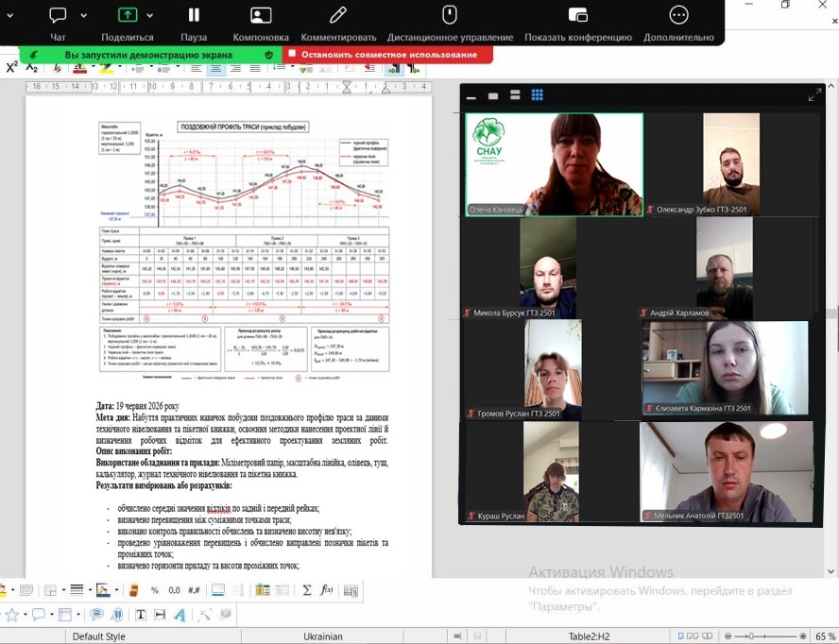Stop sharing via Остановить совместное использование
The image size is (839, 644).
coord(388,54)
